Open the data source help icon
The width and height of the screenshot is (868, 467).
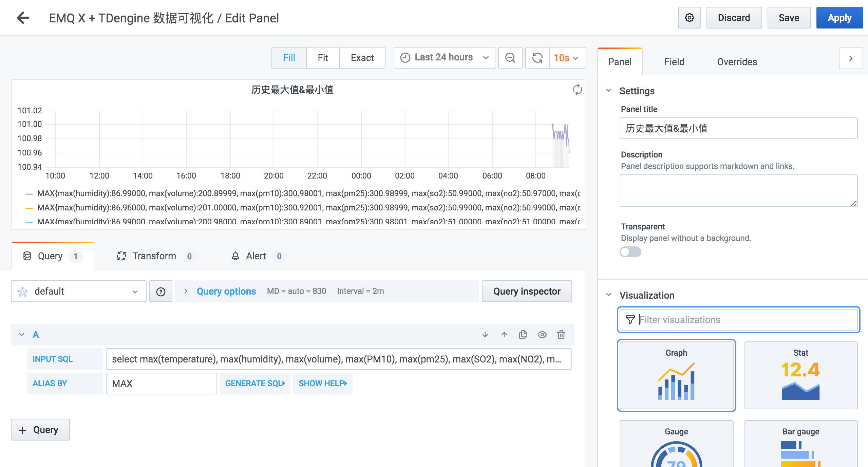[x=161, y=292]
